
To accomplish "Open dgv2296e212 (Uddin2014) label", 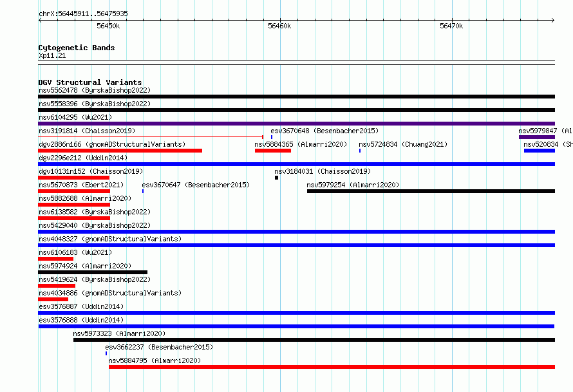I will pos(83,158).
